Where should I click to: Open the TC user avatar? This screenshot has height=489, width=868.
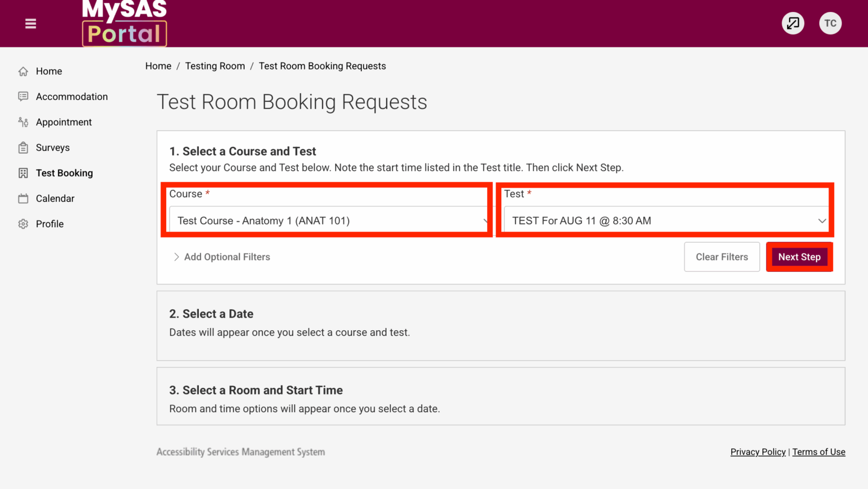pos(830,23)
